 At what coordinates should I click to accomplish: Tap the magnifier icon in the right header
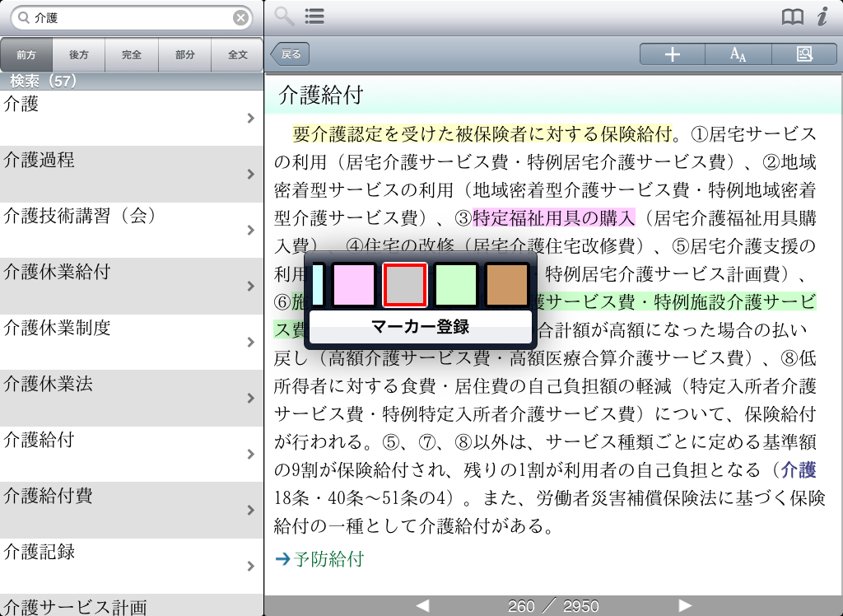284,16
